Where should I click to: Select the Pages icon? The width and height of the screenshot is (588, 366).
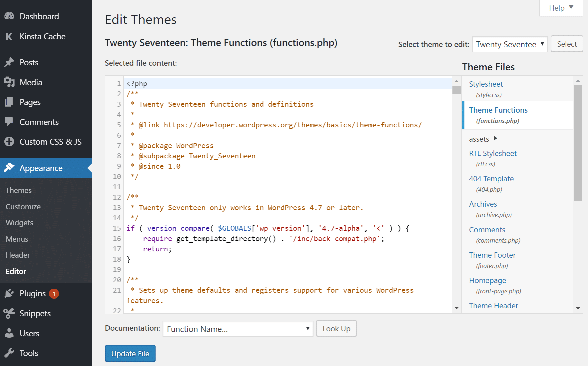[x=9, y=102]
